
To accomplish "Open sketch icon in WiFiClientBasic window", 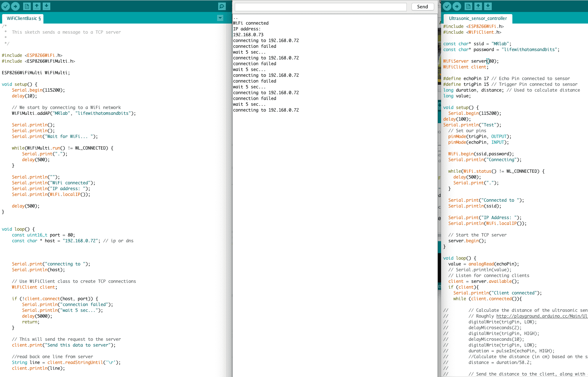I will tap(37, 6).
